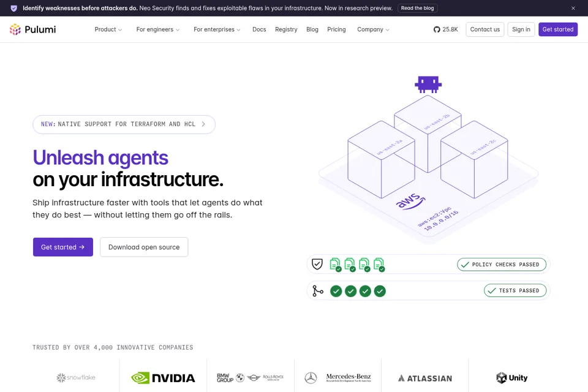Image resolution: width=588 pixels, height=392 pixels.
Task: Open the Registry page
Action: pos(286,29)
